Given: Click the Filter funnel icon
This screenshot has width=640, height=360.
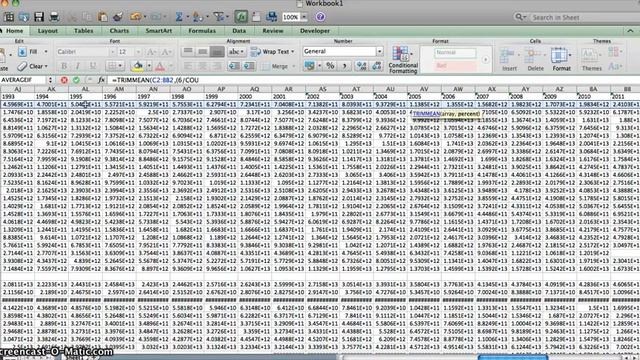Looking at the screenshot, I should tap(219, 17).
